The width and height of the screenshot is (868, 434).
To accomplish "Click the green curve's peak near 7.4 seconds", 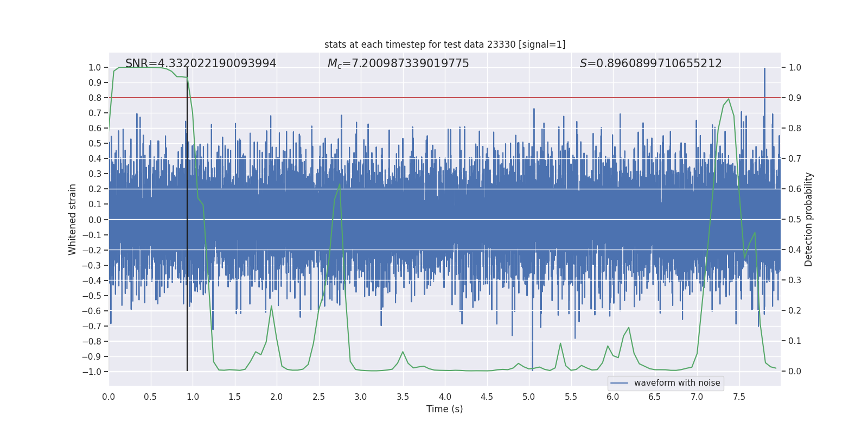I will [729, 99].
